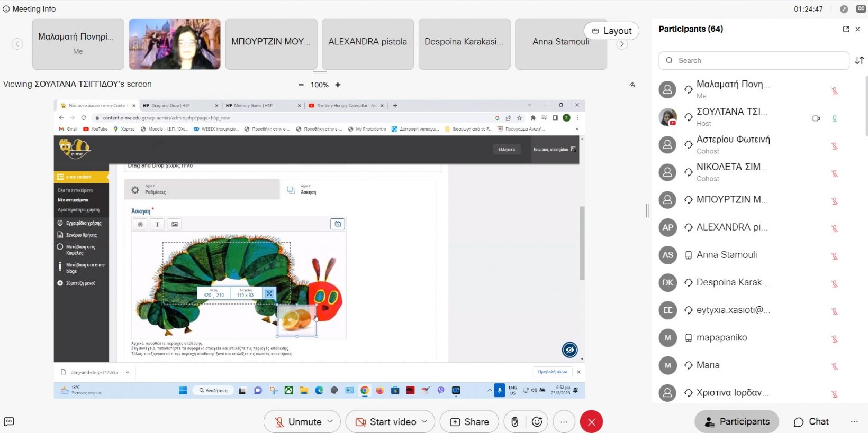868x433 pixels.
Task: Click the participant Search field
Action: [754, 60]
